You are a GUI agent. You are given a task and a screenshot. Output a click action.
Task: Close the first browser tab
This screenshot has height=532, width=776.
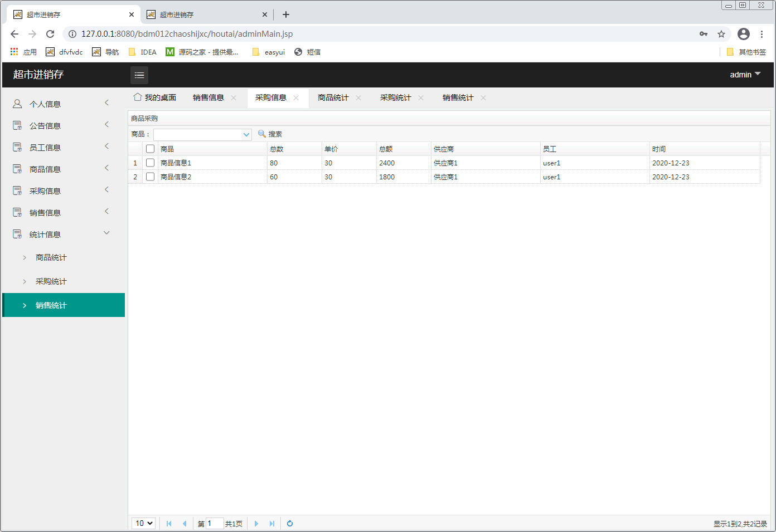click(132, 15)
